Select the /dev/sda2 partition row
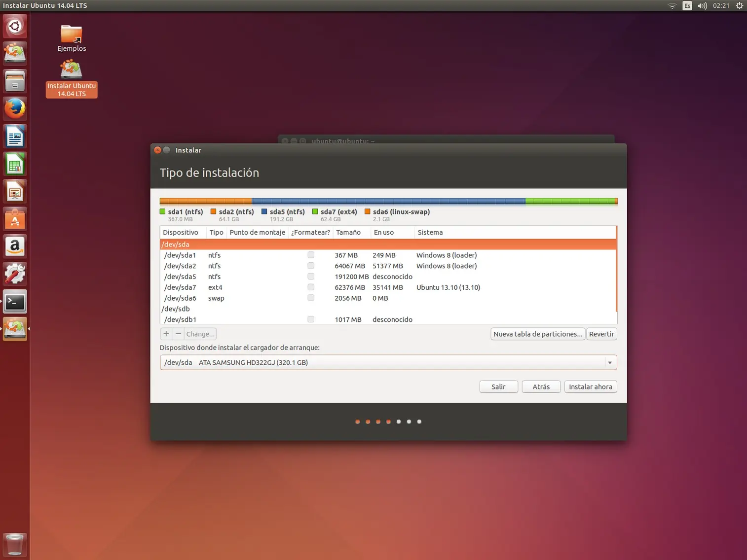Screen dimensions: 747x560 point(388,266)
